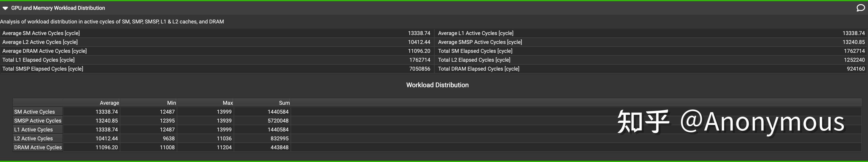Select the L2 Active Cycles row label
The image size is (868, 162).
(x=33, y=138)
